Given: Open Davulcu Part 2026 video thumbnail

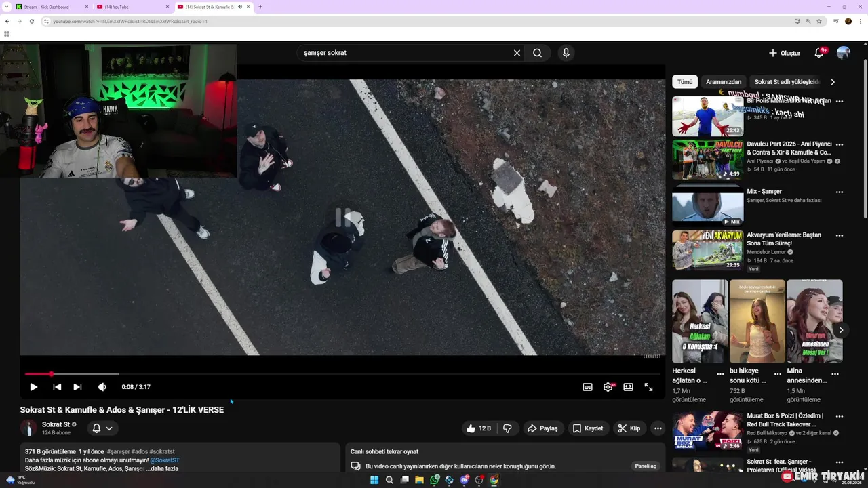Looking at the screenshot, I should (707, 159).
